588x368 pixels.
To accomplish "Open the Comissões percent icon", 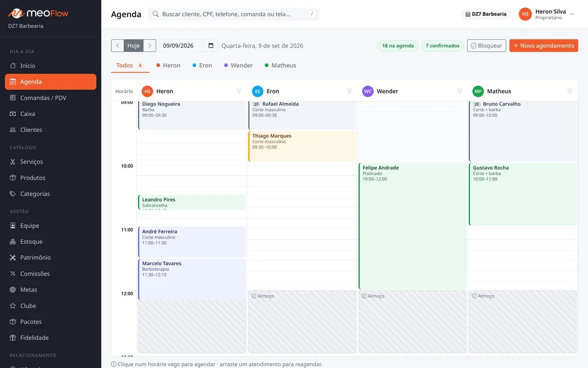I will tap(13, 274).
